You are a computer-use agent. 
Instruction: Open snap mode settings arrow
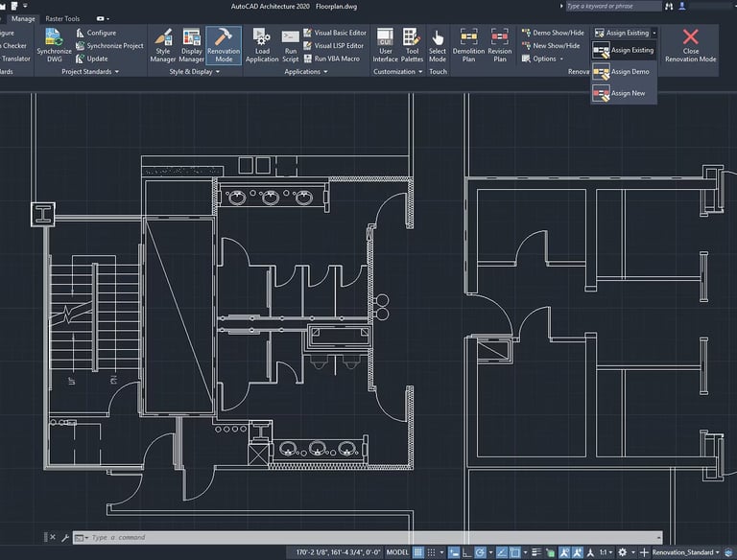pos(441,553)
